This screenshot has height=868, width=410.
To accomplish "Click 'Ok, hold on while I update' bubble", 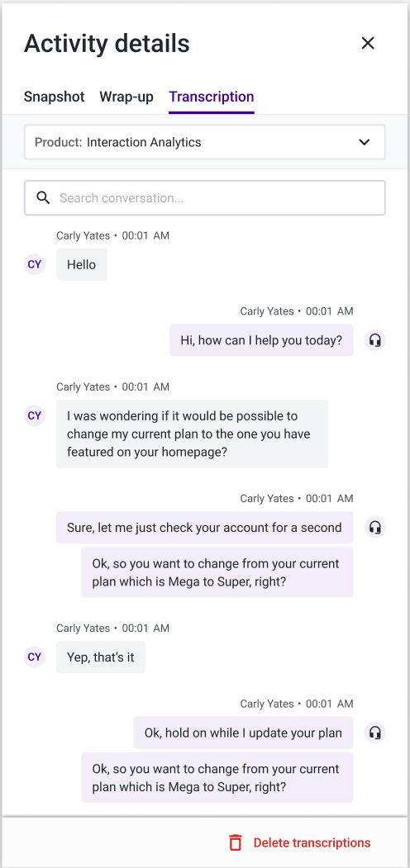I will click(243, 733).
